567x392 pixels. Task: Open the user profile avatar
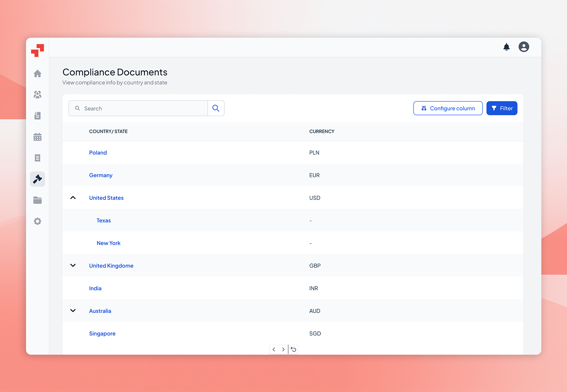coord(524,47)
